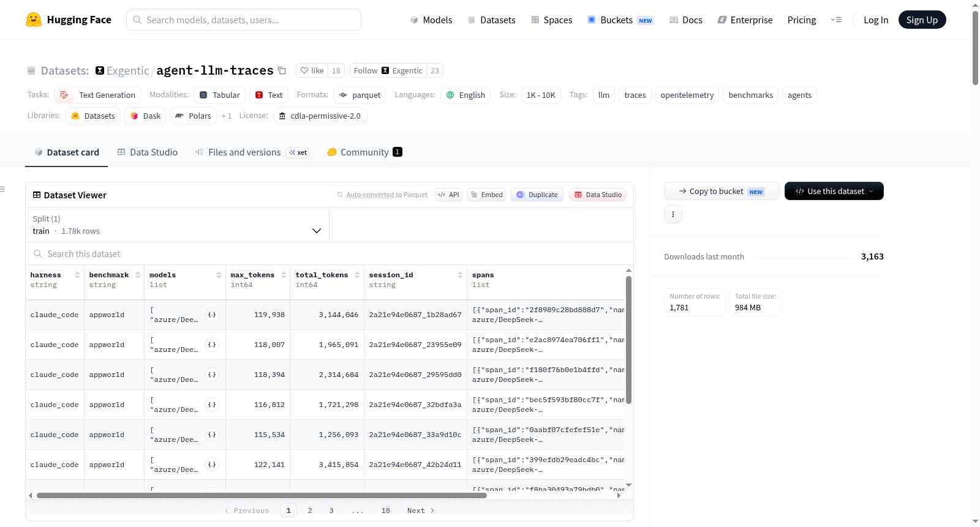Copy dataset name with the copy icon
This screenshot has height=527, width=980.
(x=282, y=70)
